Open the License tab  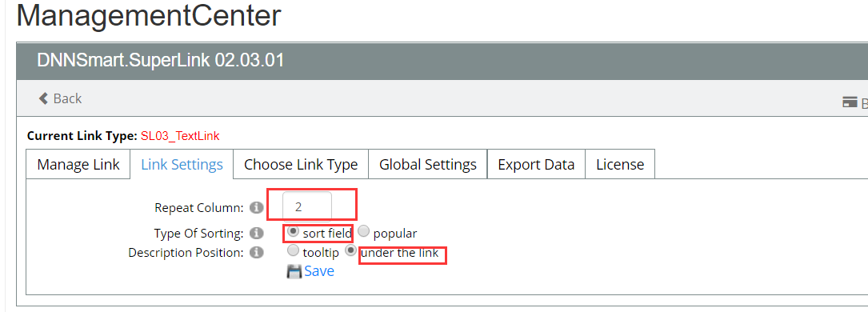pyautogui.click(x=620, y=164)
